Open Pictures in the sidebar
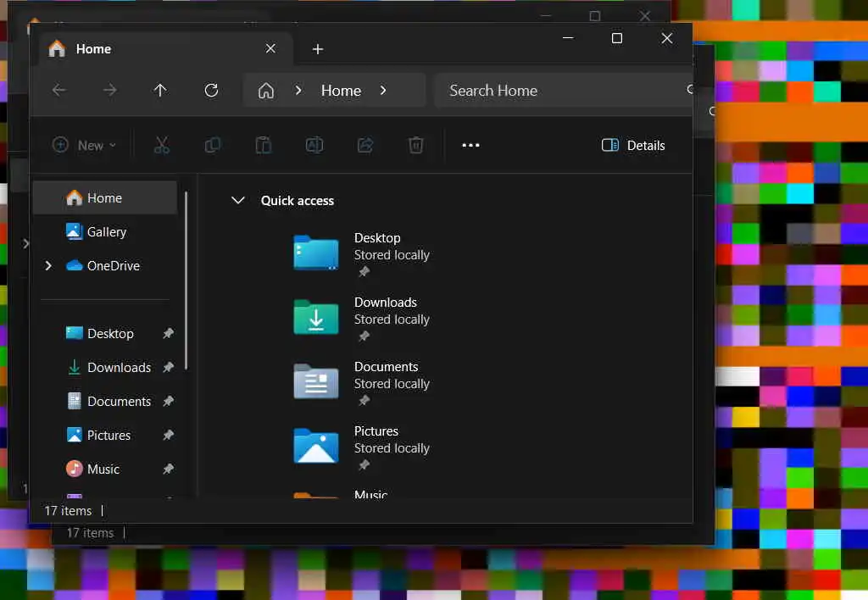This screenshot has width=868, height=600. coord(109,435)
